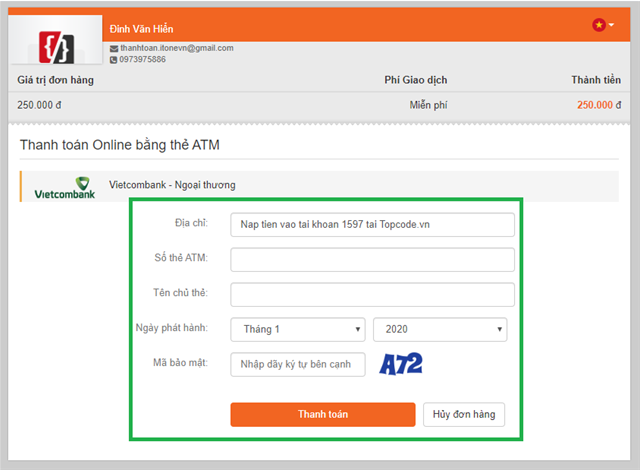Click the email thanhtoan.itonevn@gmail.com

pos(177,48)
